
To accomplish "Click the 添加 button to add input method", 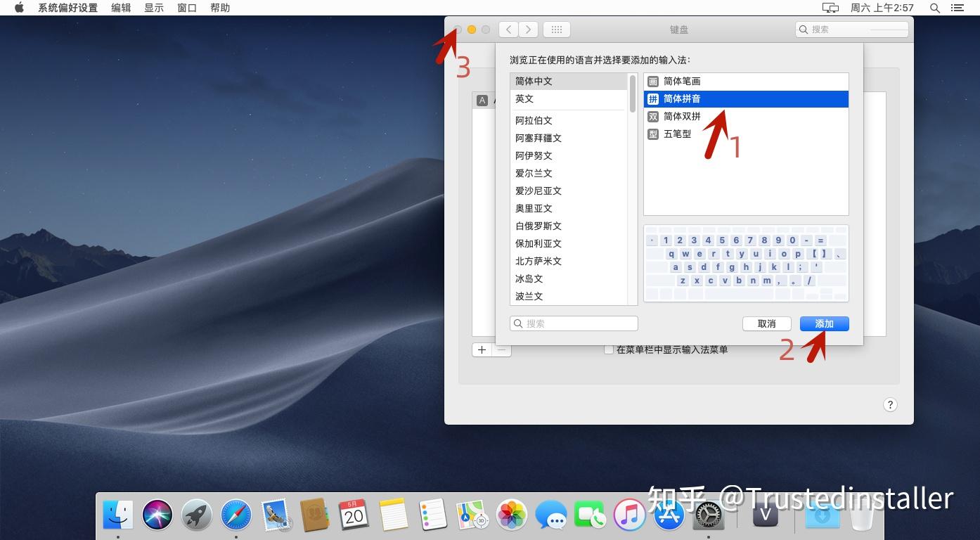I will [x=823, y=323].
